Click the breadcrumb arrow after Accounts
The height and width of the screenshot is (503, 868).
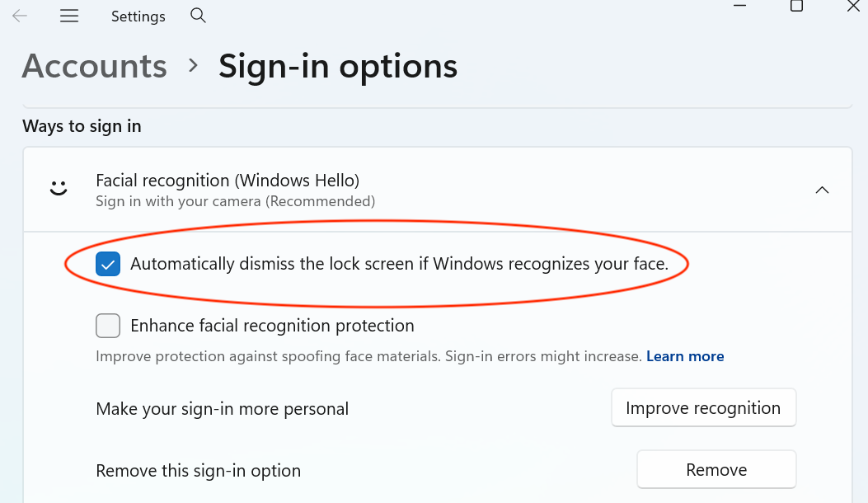194,66
